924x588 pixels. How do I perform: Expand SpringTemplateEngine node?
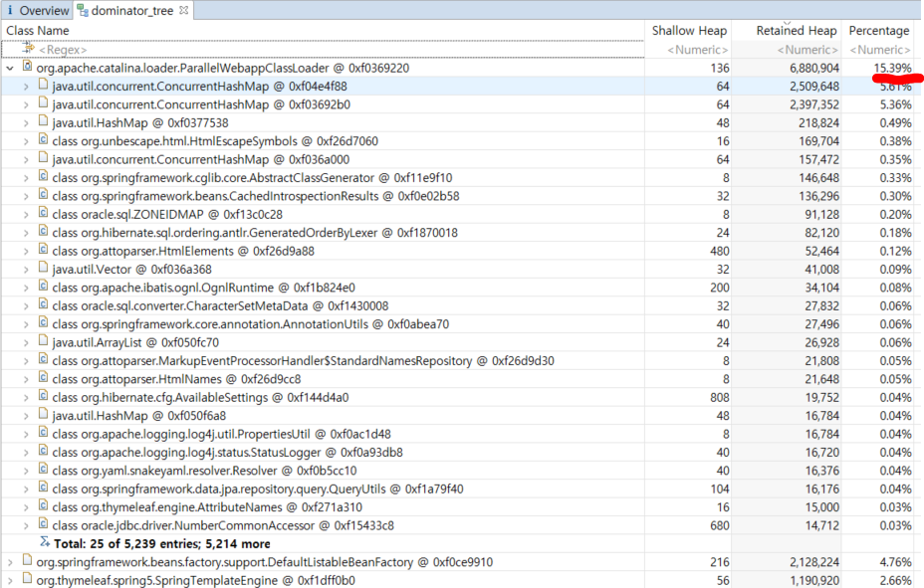click(x=10, y=581)
